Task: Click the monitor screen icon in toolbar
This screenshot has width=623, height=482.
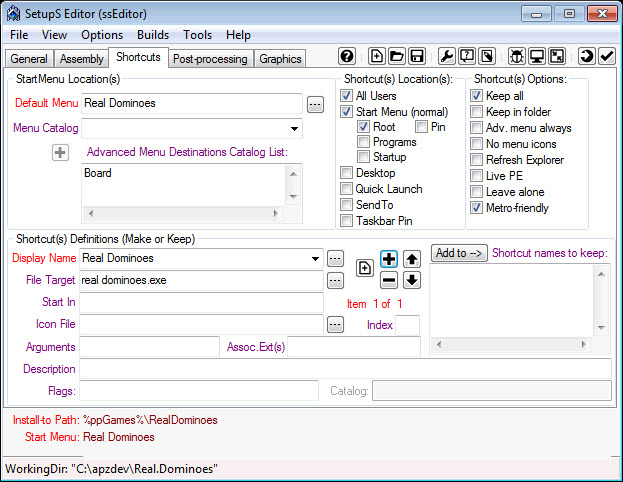Action: coord(537,56)
